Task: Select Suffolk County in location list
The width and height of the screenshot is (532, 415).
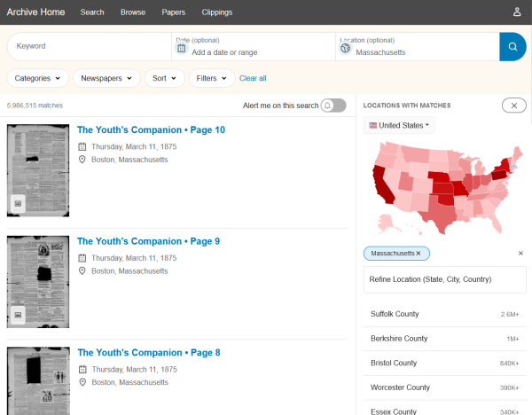Action: (x=445, y=314)
